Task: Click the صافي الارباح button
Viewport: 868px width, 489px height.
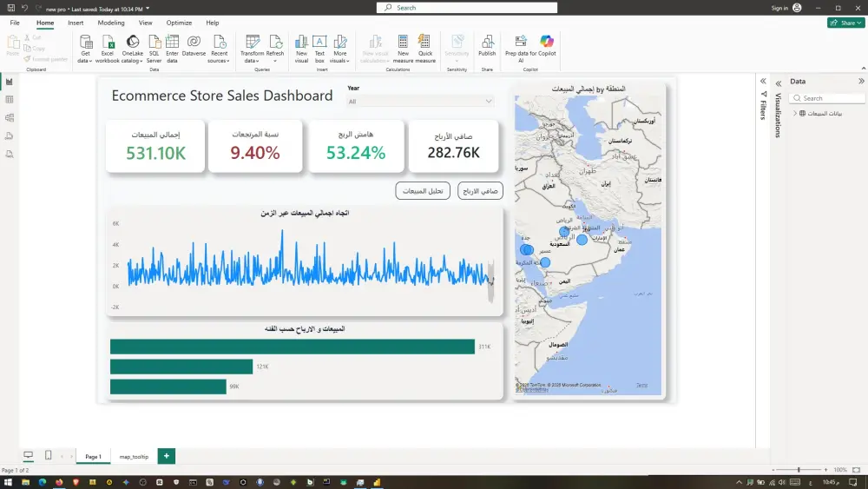Action: [480, 190]
